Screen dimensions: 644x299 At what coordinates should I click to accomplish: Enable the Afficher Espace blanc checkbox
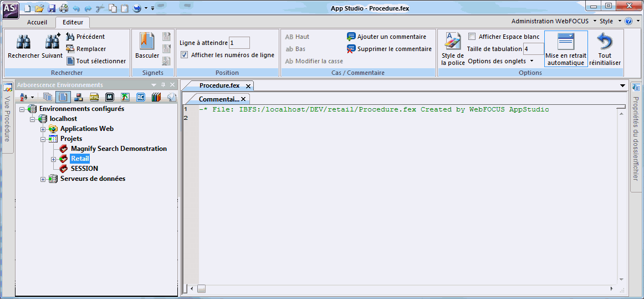(x=472, y=37)
